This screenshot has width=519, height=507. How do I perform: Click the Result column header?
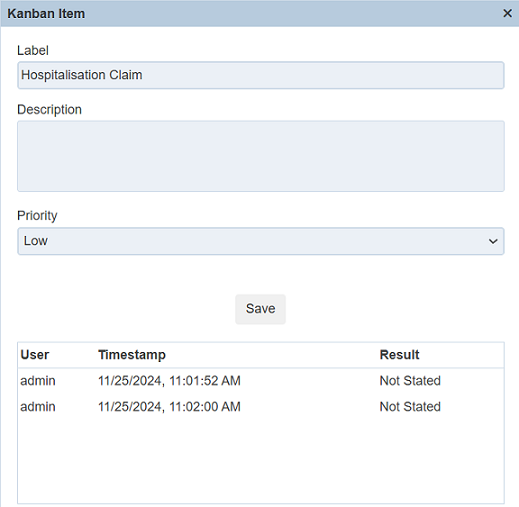(x=399, y=355)
